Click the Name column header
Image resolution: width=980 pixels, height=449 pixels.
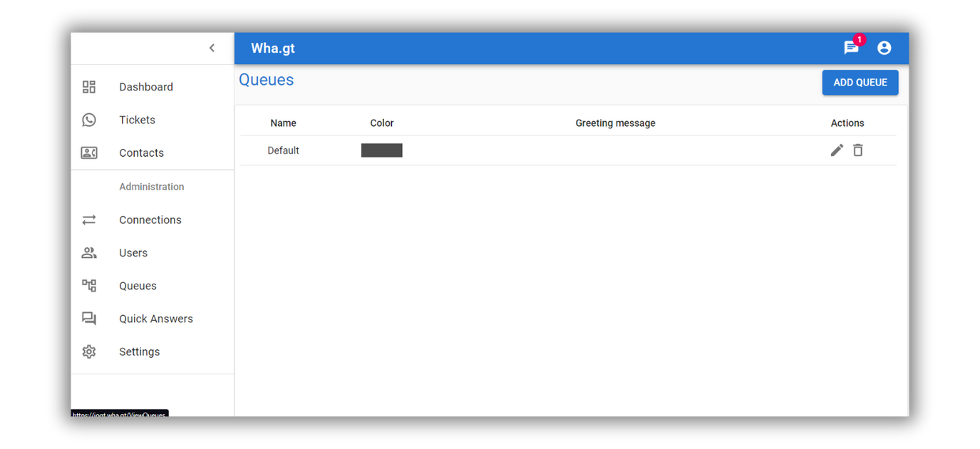[283, 123]
